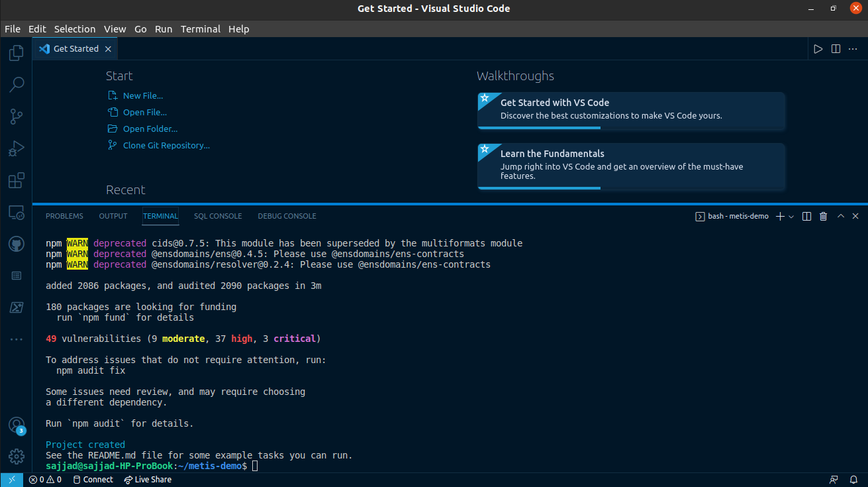Open the list-style view icon below GitHub
Viewport: 868px width, 487px height.
17,276
